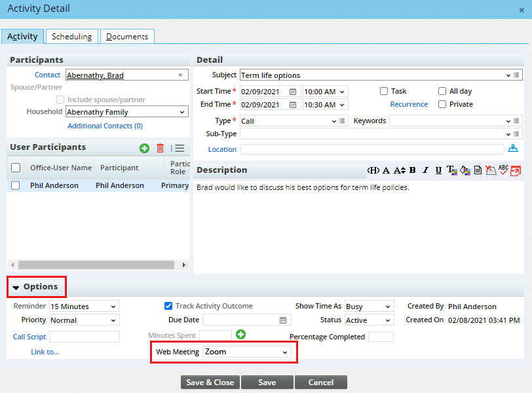Screen dimensions: 532x393
Task: Switch to the Scheduling tab
Action: click(x=71, y=36)
